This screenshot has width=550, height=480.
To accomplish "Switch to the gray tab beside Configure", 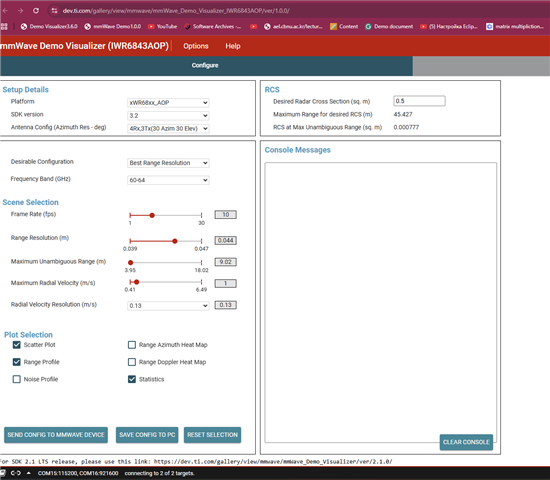I will (481, 66).
